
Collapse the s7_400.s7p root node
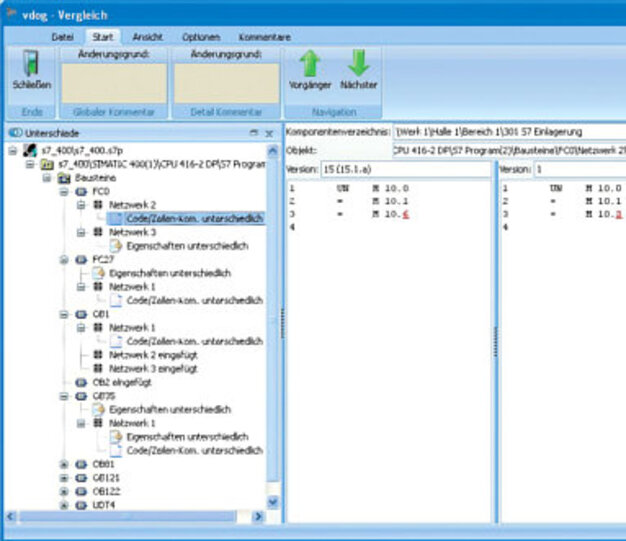(x=13, y=151)
